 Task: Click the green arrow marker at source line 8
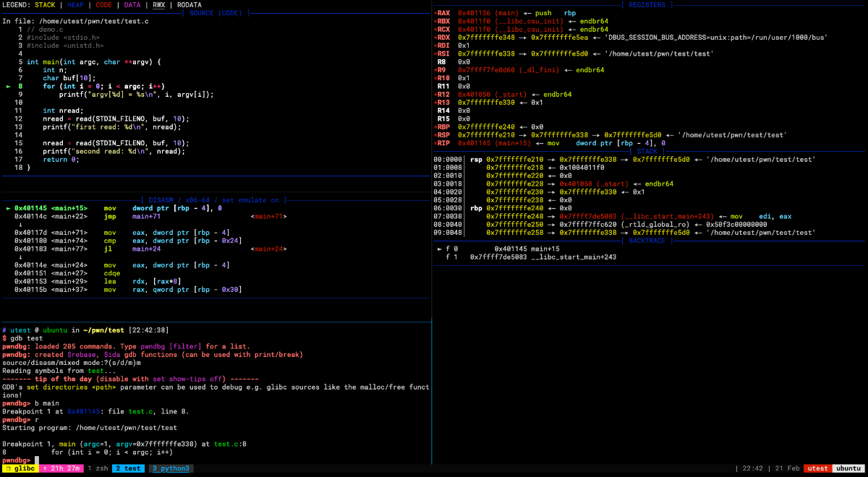tap(8, 86)
